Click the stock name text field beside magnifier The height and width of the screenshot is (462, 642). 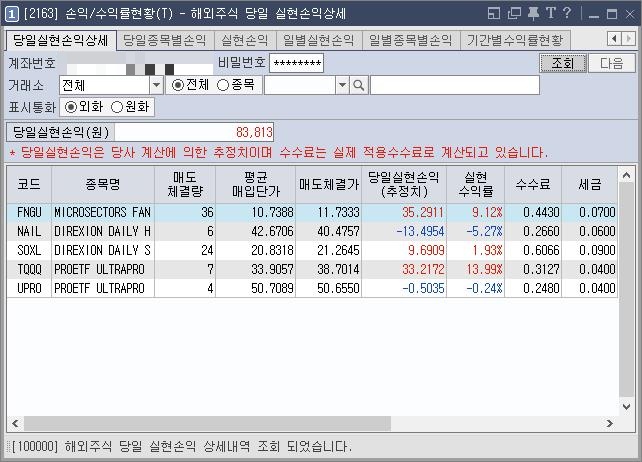coord(455,85)
